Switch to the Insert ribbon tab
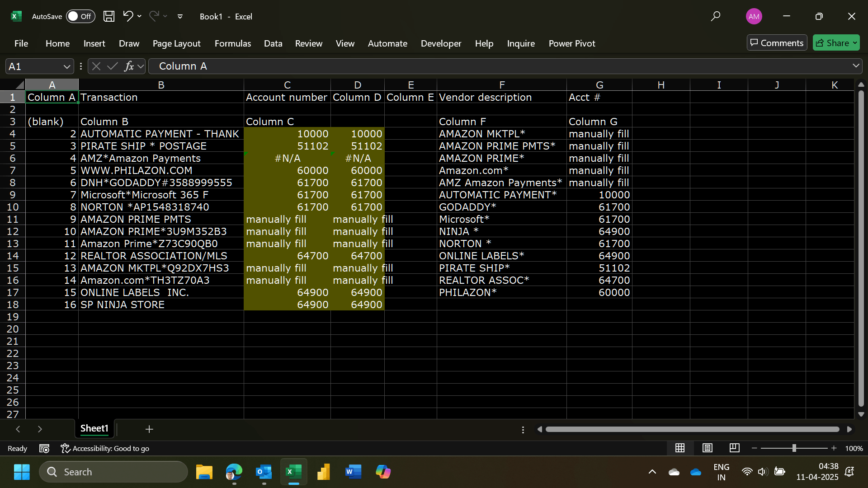Viewport: 868px width, 488px height. (94, 43)
